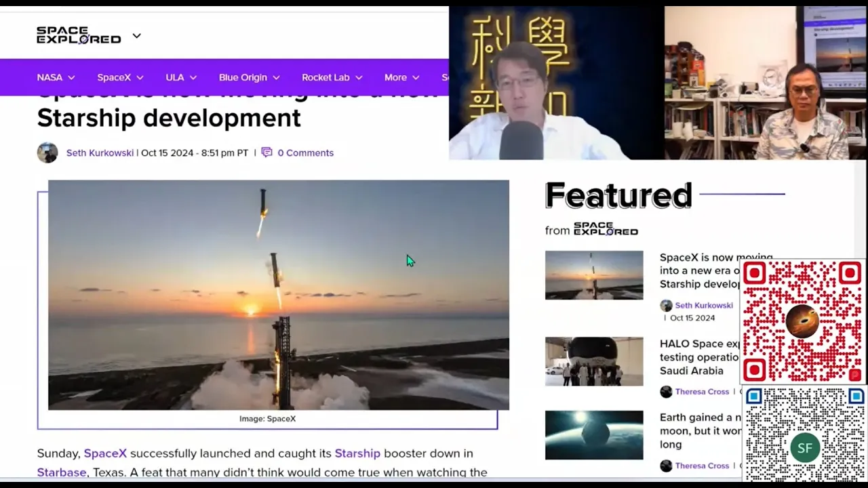The height and width of the screenshot is (488, 868).
Task: Open Seth Kurkowski author link under headline
Action: pyautogui.click(x=100, y=152)
